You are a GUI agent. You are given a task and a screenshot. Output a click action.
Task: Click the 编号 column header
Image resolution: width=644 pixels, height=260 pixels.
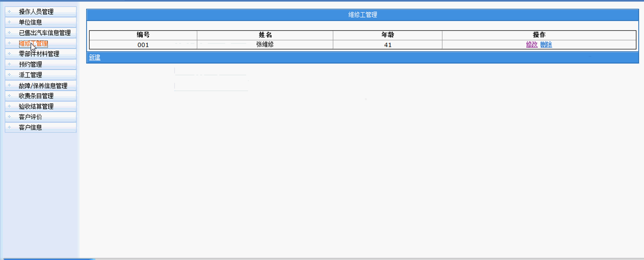143,35
